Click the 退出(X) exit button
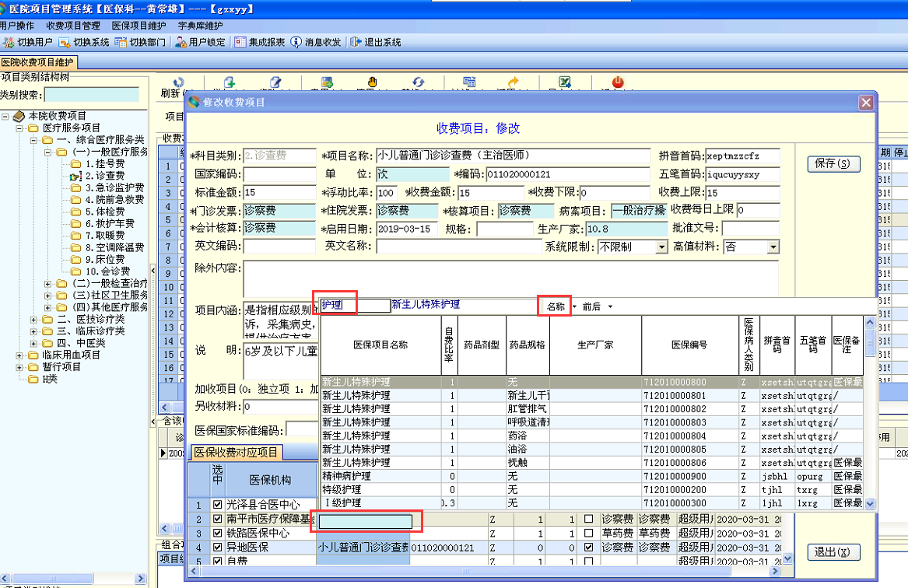908x588 pixels. tap(833, 552)
